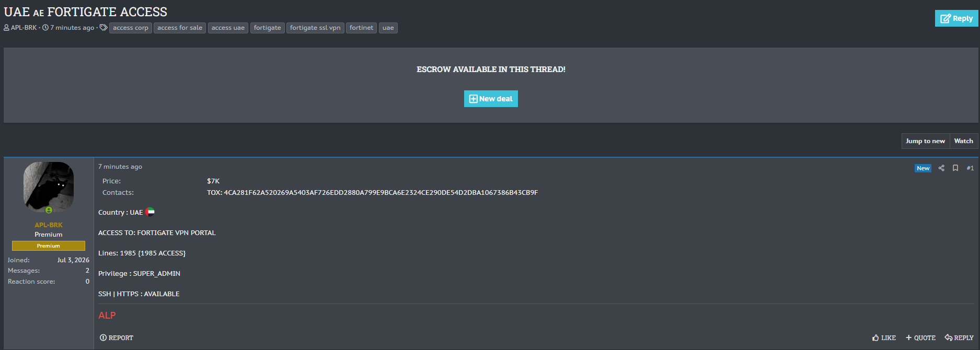Click the price value '$7K'
The image size is (980, 350).
(213, 181)
